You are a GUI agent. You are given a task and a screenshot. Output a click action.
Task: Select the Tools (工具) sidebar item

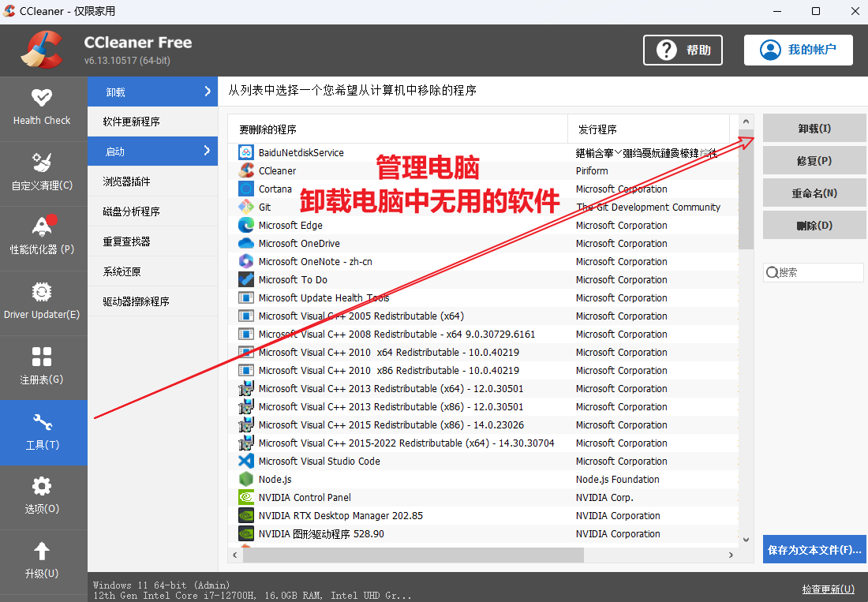point(42,432)
